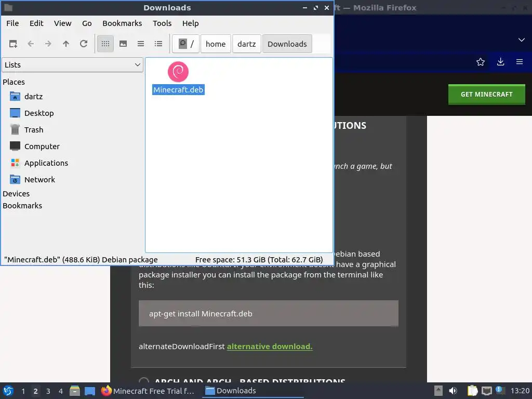Open Desktop in Places sidebar
532x399 pixels.
(x=38, y=113)
